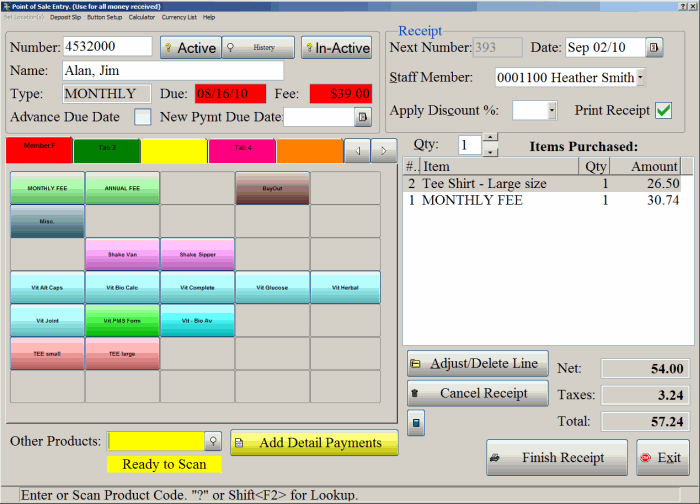Click the yellow Other Products input field
The width and height of the screenshot is (700, 504).
[156, 441]
